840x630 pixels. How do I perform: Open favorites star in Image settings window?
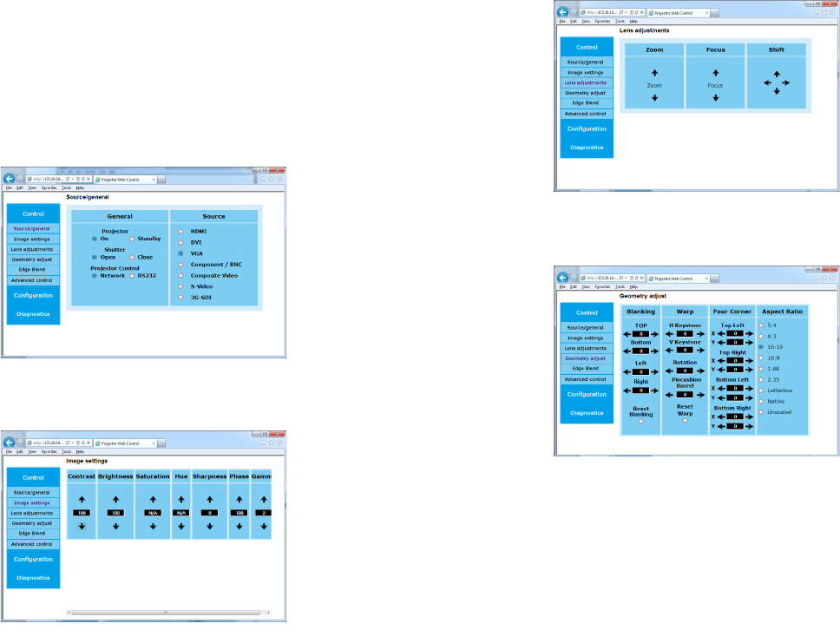pos(271,443)
